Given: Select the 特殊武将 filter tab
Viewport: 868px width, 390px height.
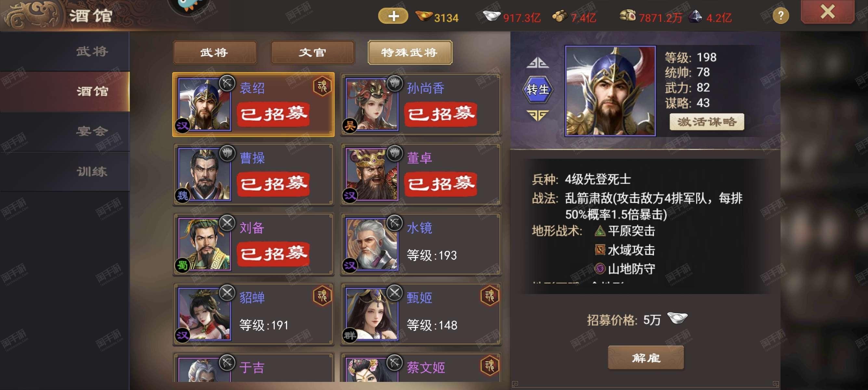Looking at the screenshot, I should pos(410,52).
